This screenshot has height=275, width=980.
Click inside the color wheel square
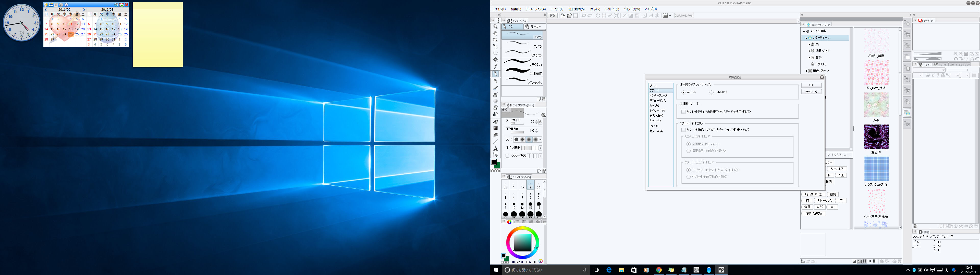point(523,242)
